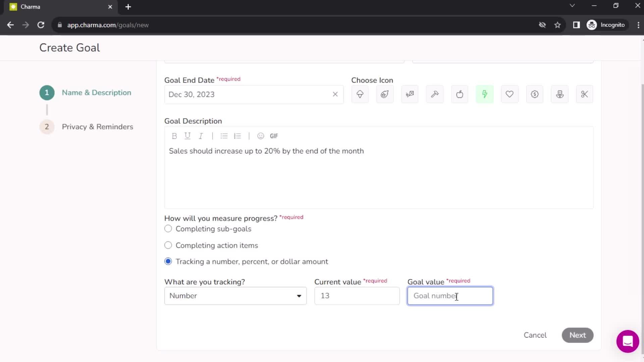Select Completing sub-goals radio button

tap(168, 229)
